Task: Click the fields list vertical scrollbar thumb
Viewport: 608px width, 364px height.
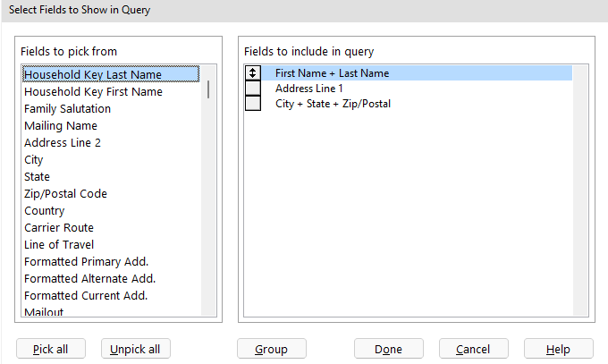Action: pyautogui.click(x=209, y=89)
